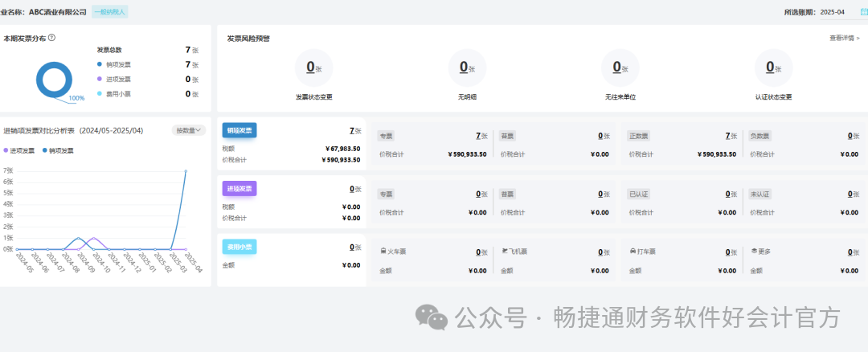Click the help icon next to 本期发票分布
This screenshot has height=352, width=868.
(51, 38)
